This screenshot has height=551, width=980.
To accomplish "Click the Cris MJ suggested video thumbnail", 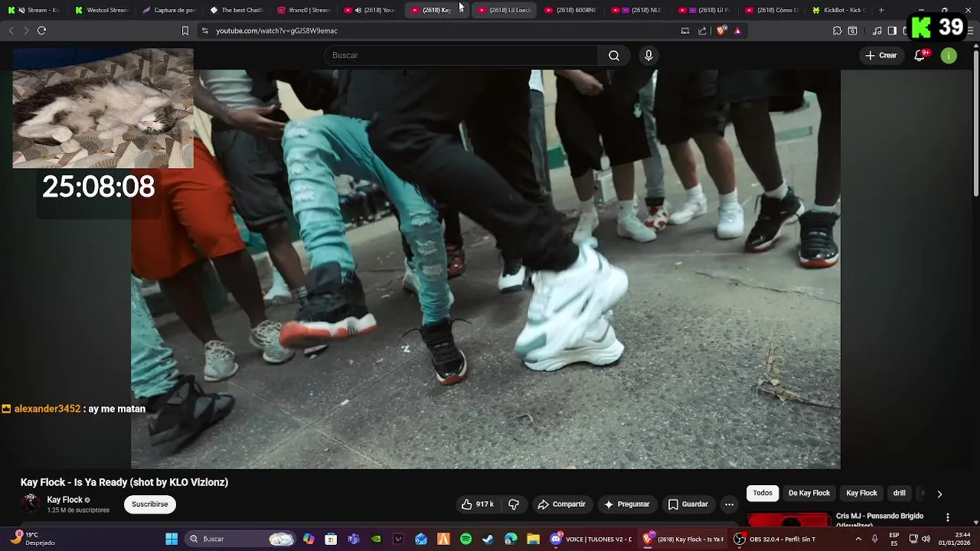I will 789,520.
